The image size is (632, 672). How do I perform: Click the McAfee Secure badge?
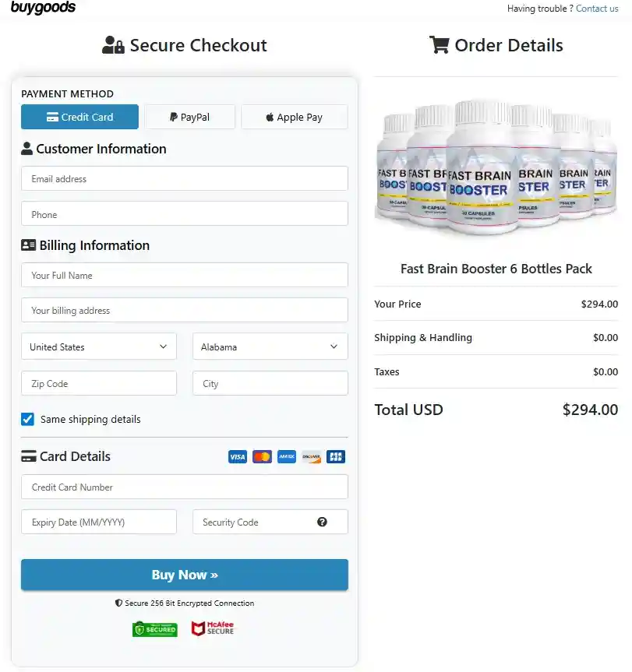[x=212, y=628]
